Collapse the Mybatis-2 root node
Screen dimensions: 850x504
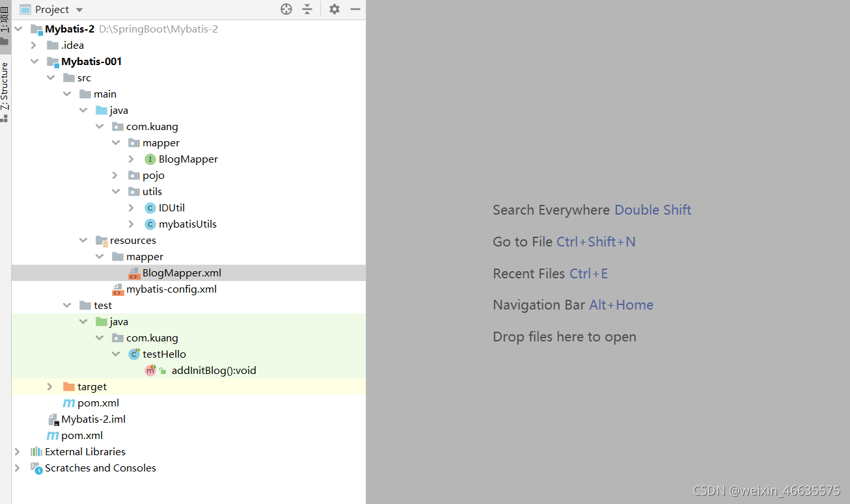(18, 29)
